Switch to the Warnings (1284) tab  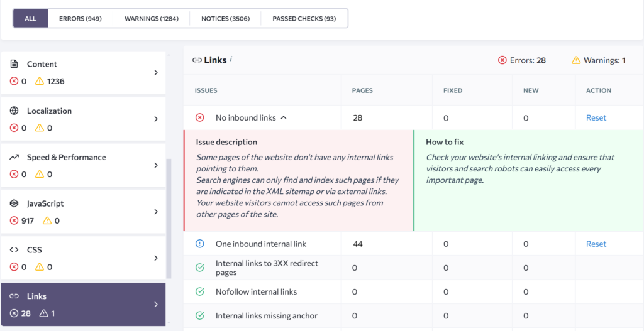coord(152,19)
